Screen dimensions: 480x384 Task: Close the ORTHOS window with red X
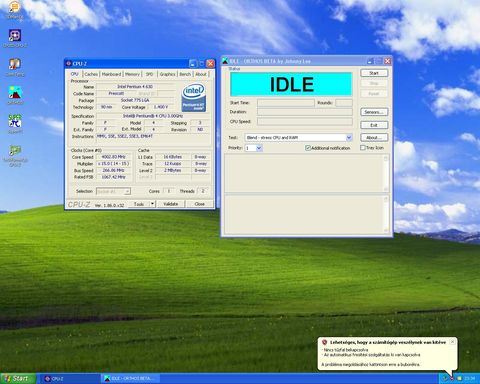(x=388, y=61)
